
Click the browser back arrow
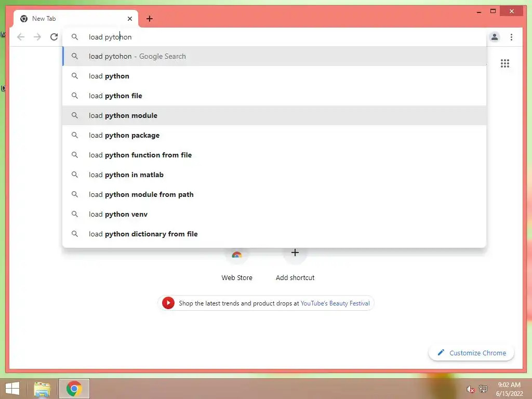click(x=21, y=37)
